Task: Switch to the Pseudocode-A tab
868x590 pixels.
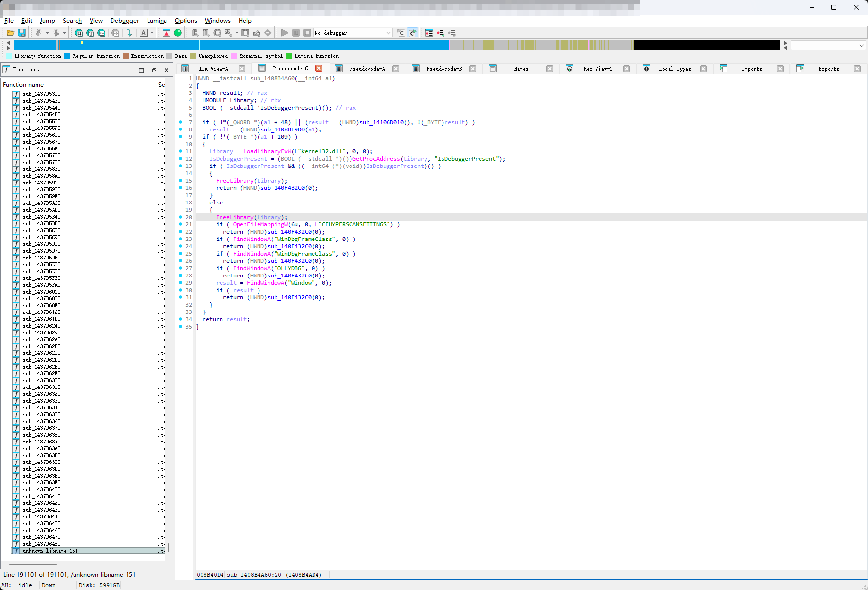Action: click(367, 69)
